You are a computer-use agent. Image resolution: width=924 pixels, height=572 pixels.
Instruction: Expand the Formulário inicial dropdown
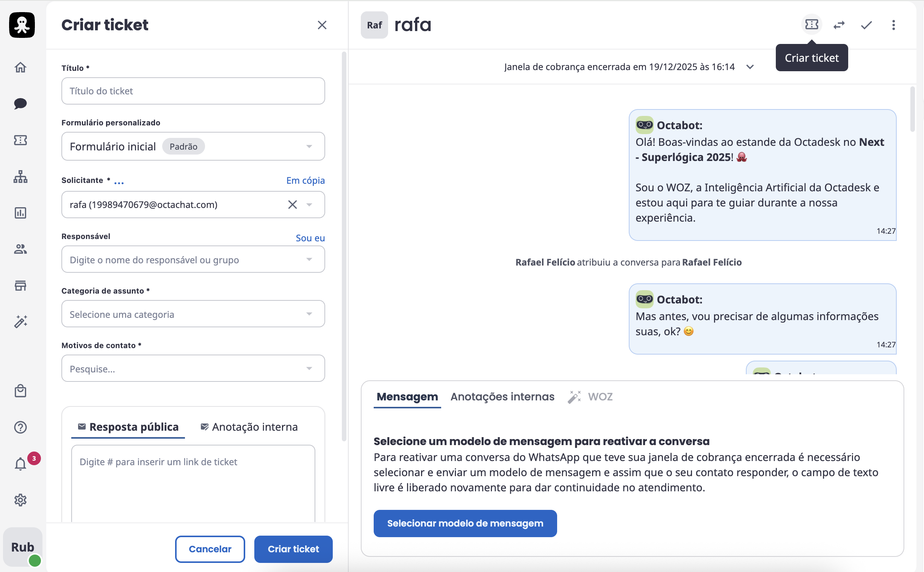309,147
